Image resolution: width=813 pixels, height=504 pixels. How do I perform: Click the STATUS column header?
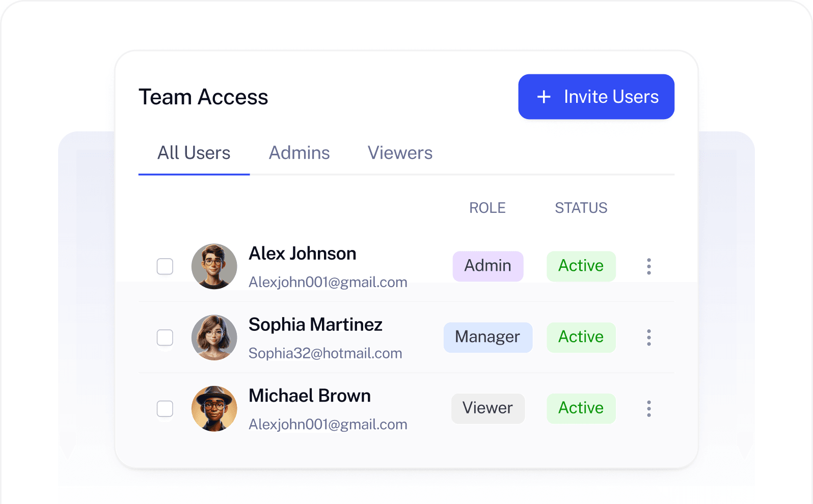581,208
